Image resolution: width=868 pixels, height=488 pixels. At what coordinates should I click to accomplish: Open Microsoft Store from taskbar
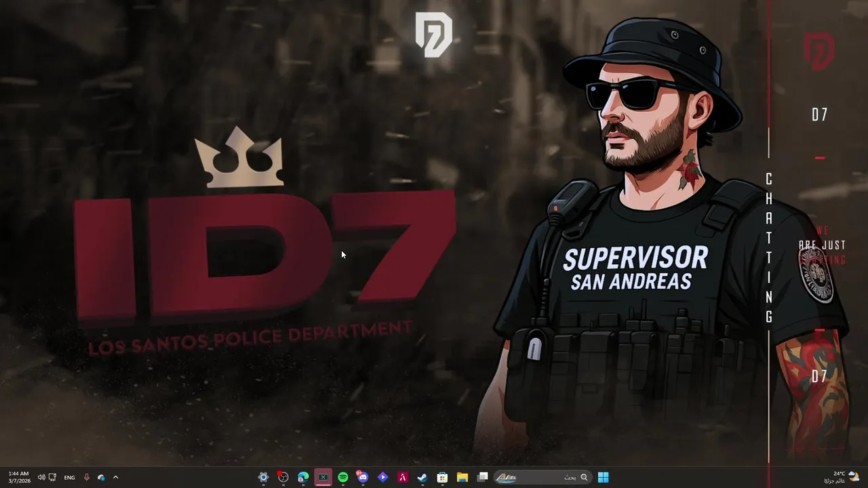(442, 477)
